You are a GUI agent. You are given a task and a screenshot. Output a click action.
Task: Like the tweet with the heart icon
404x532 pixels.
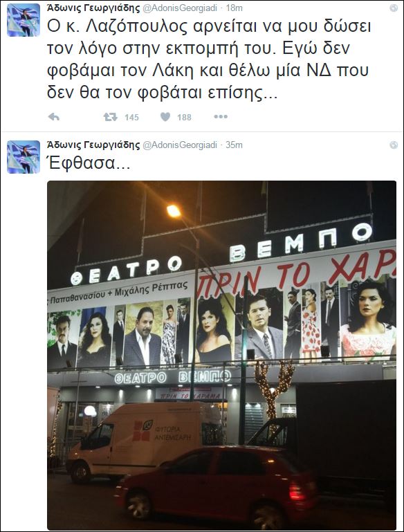(x=165, y=117)
